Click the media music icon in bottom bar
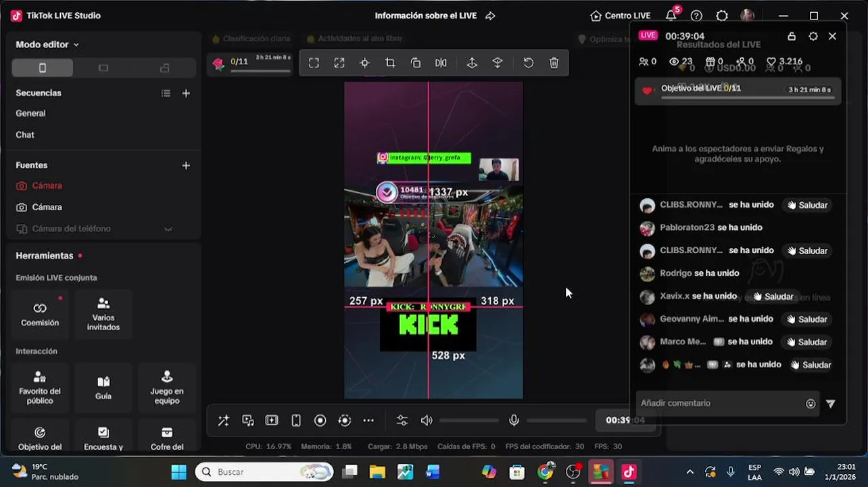Viewport: 868px width, 487px height. 248,421
